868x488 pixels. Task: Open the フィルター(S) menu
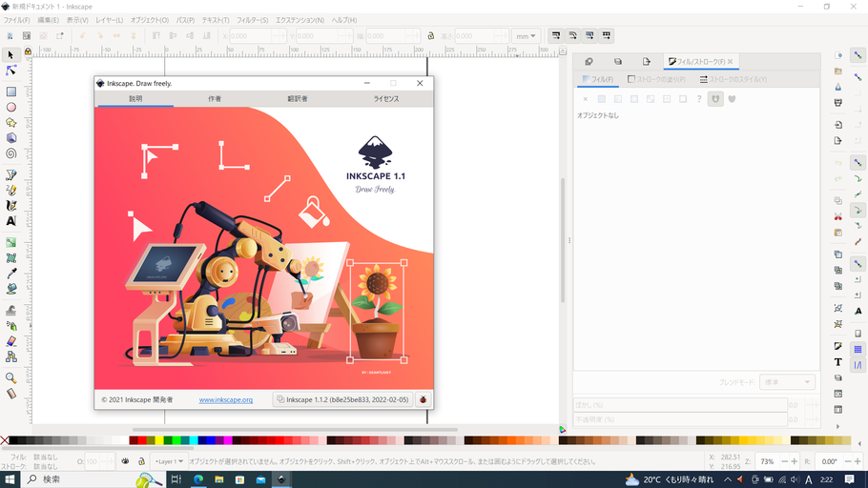tap(253, 20)
